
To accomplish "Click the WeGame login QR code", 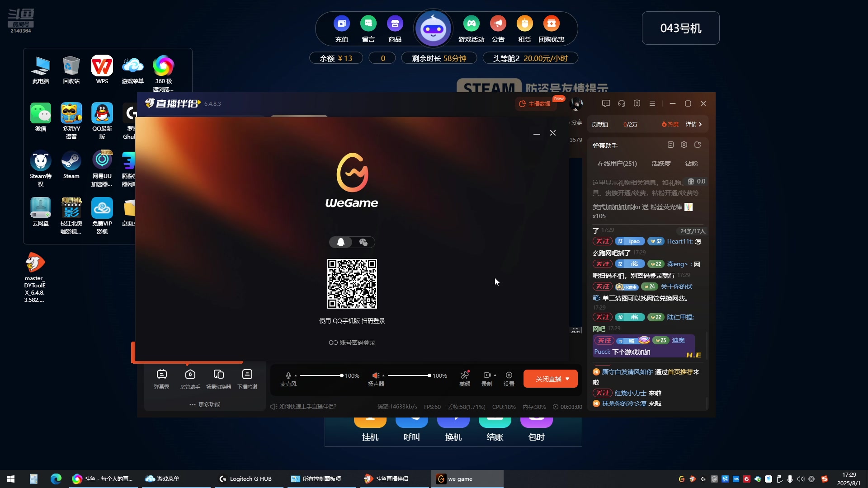I will 352,284.
